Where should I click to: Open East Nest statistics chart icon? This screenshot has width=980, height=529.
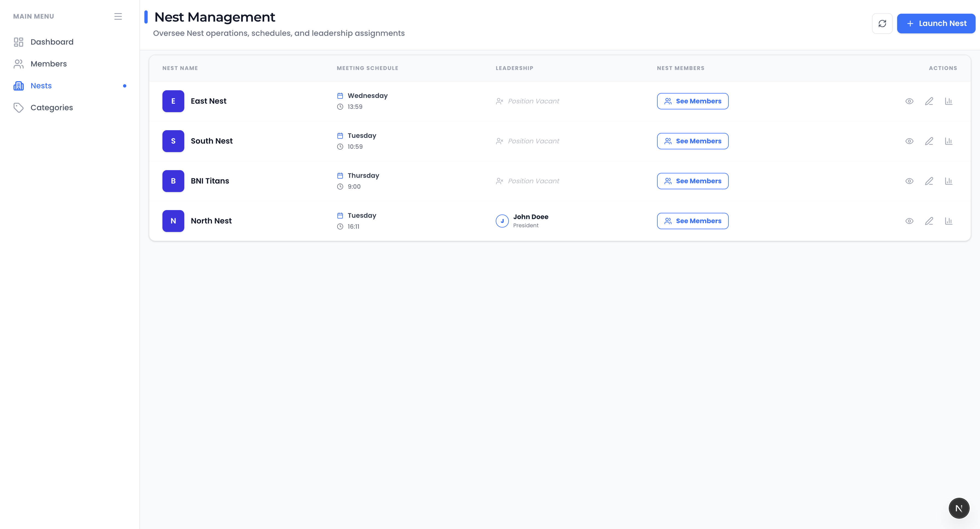(x=949, y=101)
